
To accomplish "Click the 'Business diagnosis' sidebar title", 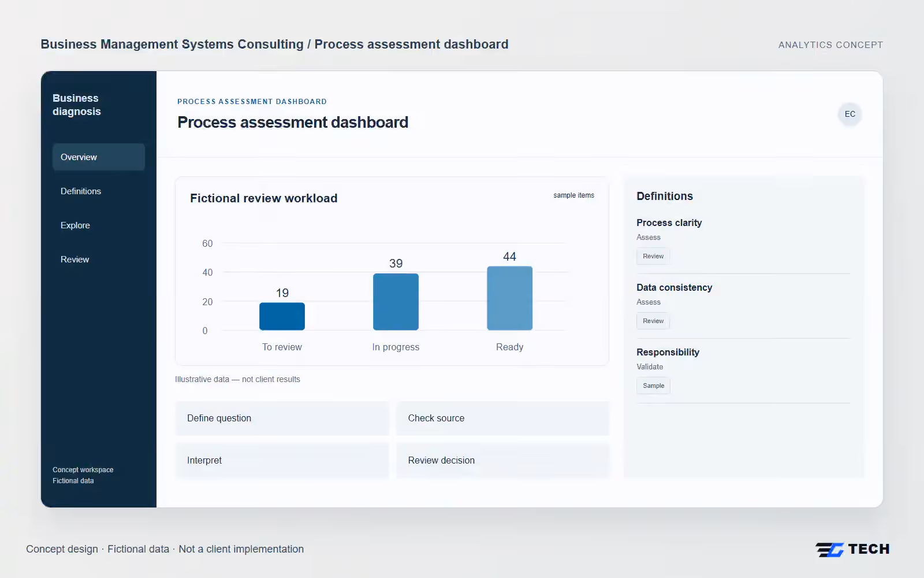I will pos(76,105).
